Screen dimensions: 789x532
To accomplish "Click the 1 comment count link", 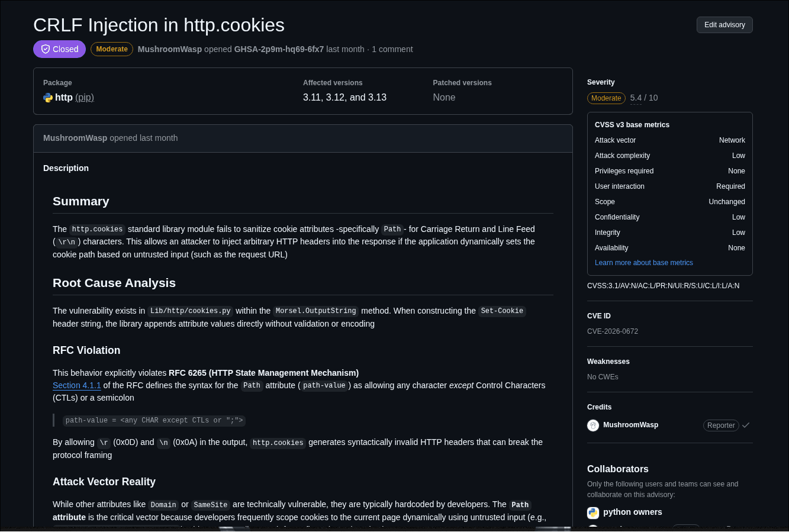I will pos(392,49).
